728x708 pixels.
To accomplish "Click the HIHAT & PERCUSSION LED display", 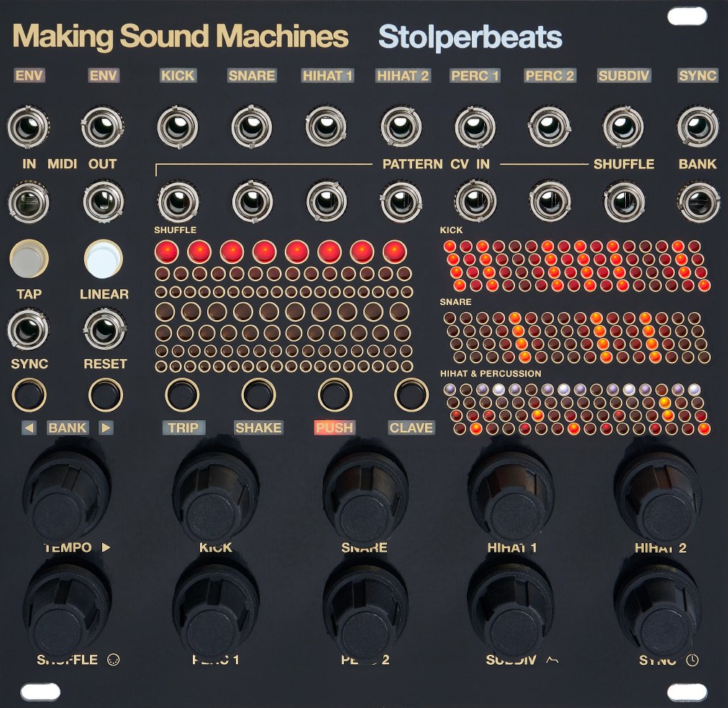I will click(x=576, y=409).
